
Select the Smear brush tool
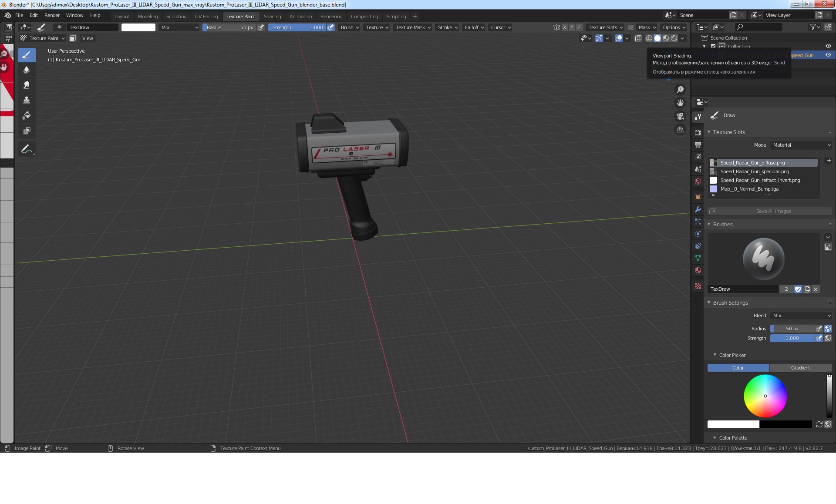tap(27, 85)
